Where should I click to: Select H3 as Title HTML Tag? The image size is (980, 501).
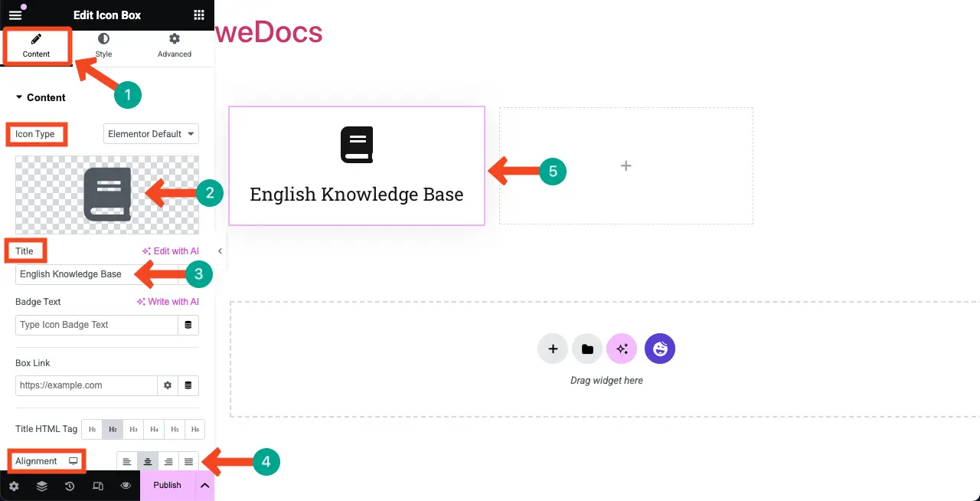point(133,429)
